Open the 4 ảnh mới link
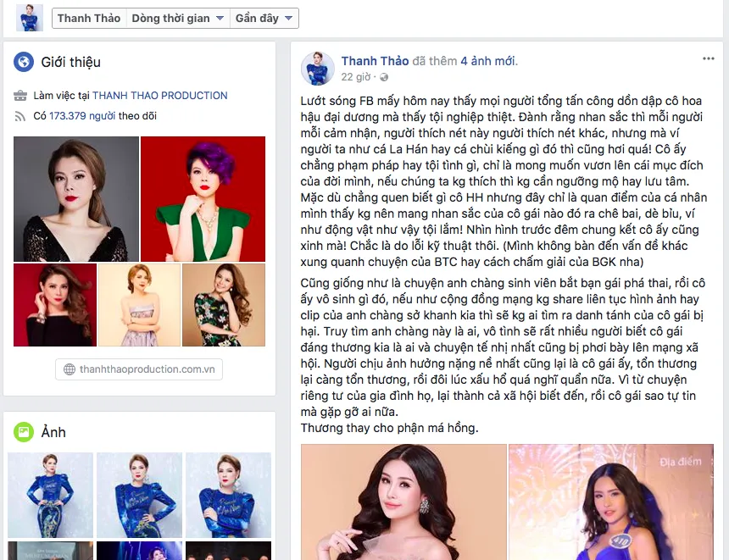Viewport: 729px width, 560px height. pos(489,61)
